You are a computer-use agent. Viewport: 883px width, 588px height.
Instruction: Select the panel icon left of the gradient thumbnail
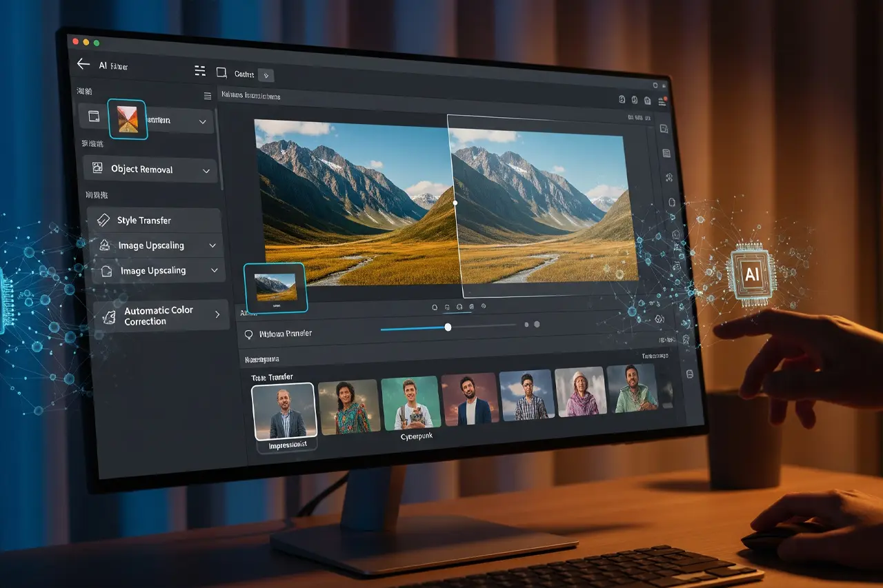(x=94, y=115)
